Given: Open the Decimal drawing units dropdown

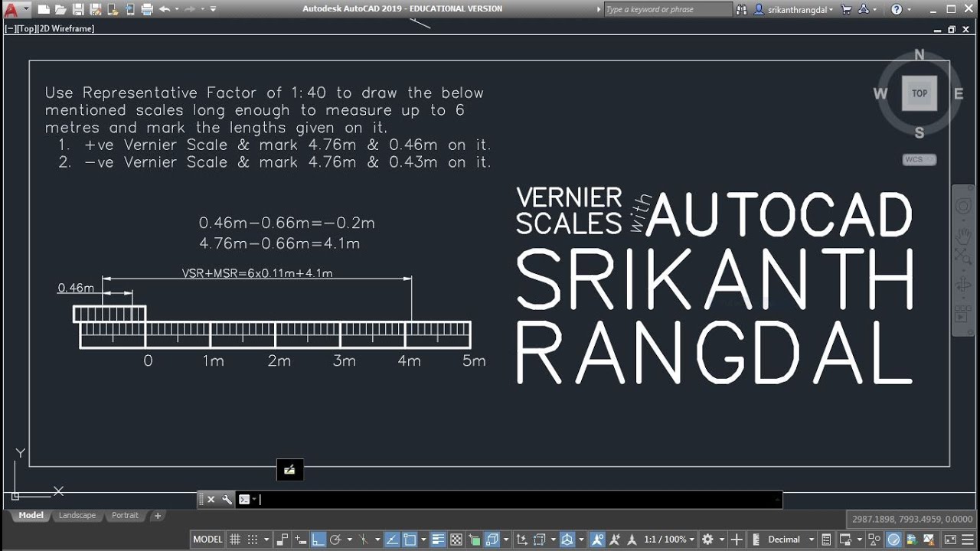Looking at the screenshot, I should [x=790, y=540].
